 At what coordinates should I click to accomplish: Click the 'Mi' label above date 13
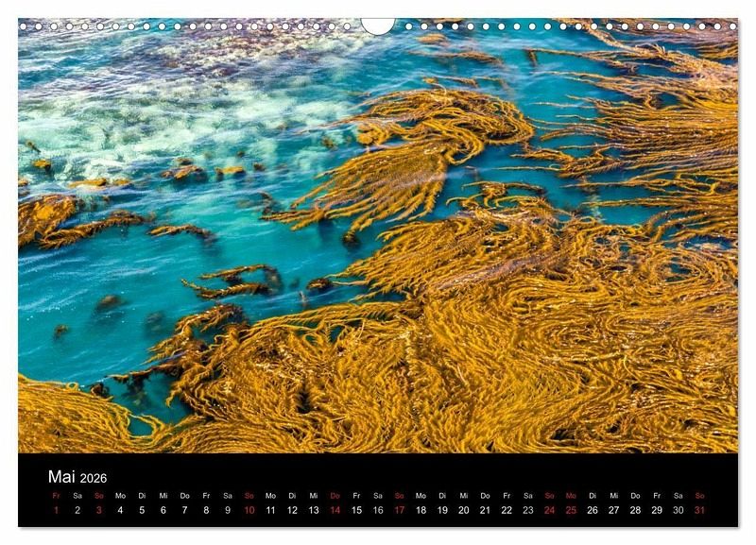[x=314, y=495]
